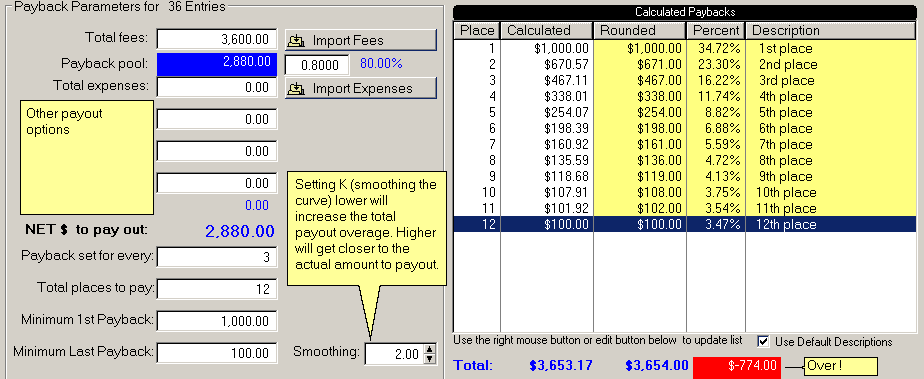
Task: Click the $3,653.17 calculated total
Action: 560,365
